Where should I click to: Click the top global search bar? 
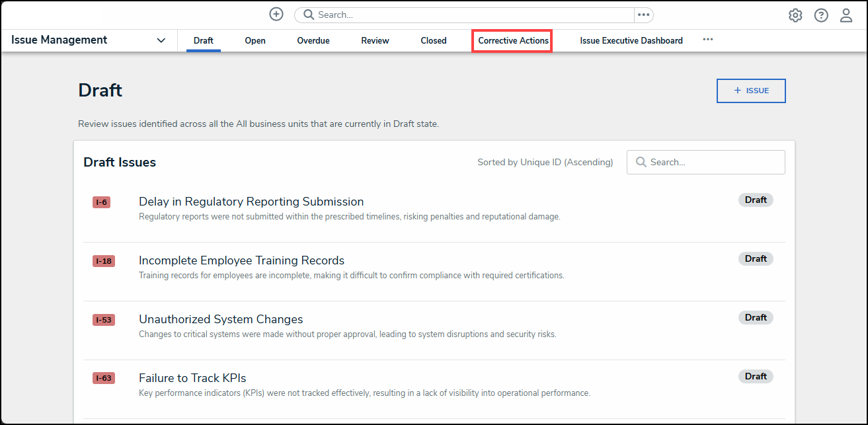(x=463, y=15)
